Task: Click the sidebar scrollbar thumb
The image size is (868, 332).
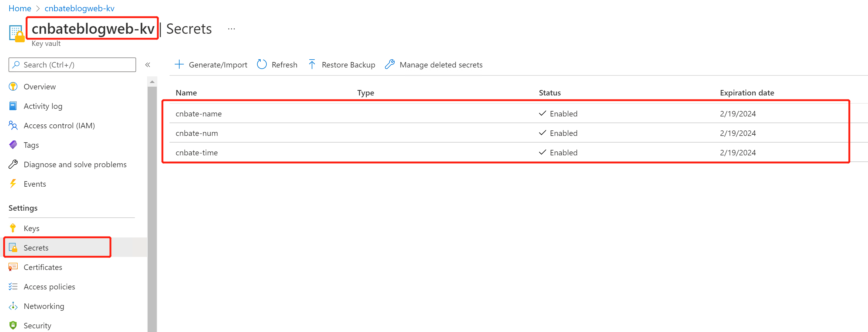Action: click(x=152, y=209)
